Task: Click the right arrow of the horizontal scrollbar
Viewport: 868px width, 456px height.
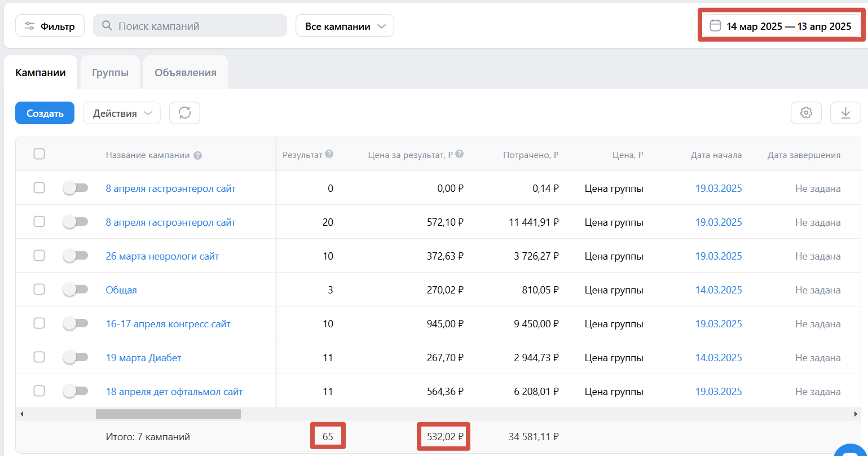Action: (x=855, y=414)
